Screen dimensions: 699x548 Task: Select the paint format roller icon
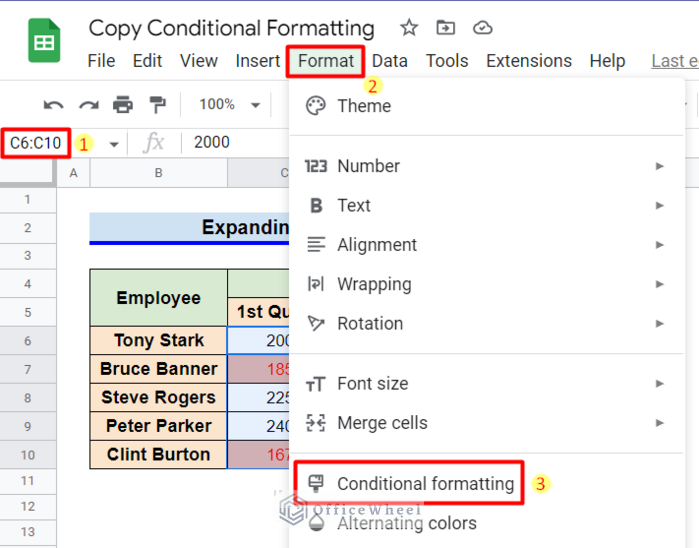pyautogui.click(x=157, y=104)
